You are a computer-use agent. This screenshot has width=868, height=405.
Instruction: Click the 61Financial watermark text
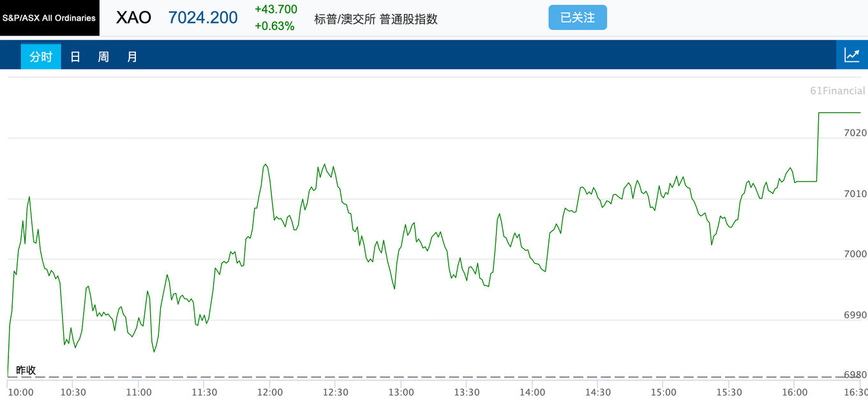coord(837,91)
